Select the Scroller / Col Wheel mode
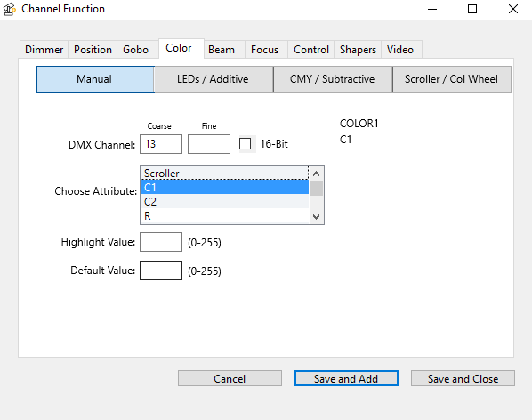The height and width of the screenshot is (420, 532). (452, 79)
